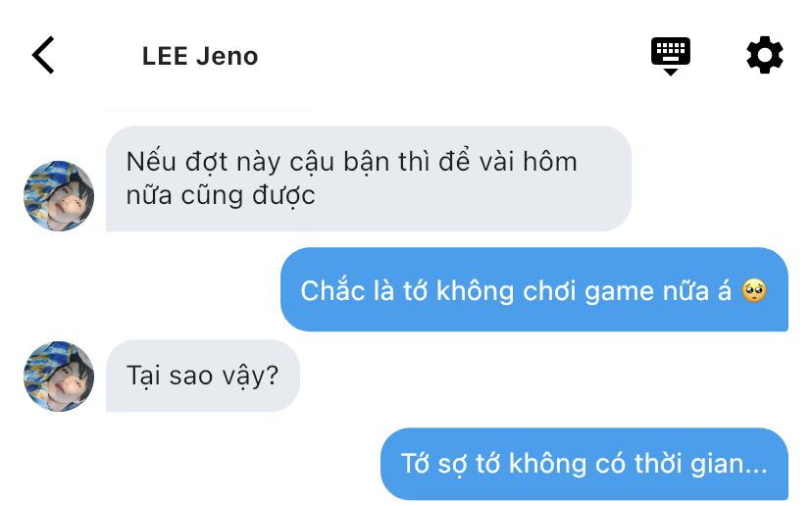The width and height of the screenshot is (812, 506).
Task: Click the word "hôm" in first message
Action: 550,162
